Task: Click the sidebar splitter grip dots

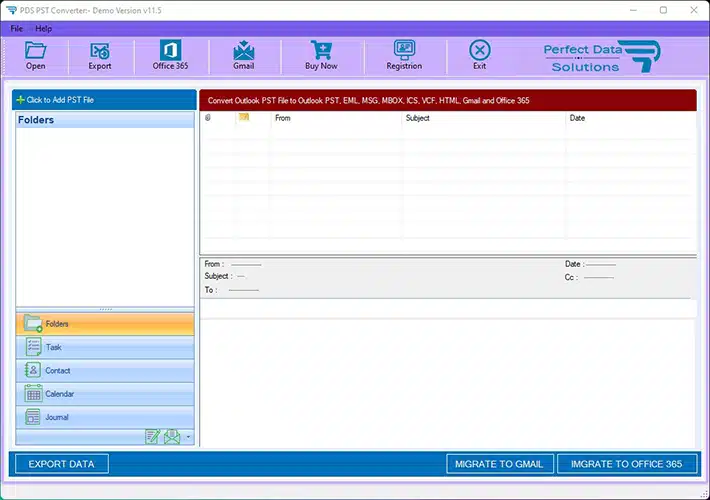Action: click(106, 309)
